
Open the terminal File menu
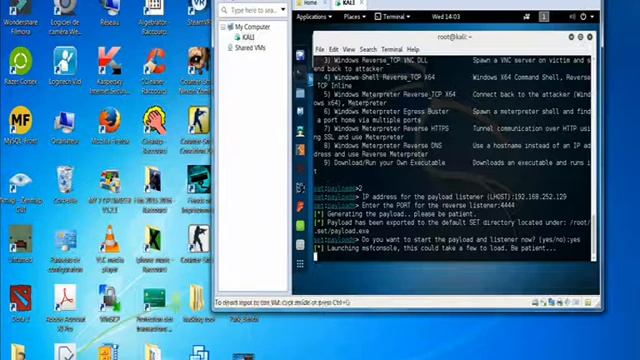tap(320, 49)
